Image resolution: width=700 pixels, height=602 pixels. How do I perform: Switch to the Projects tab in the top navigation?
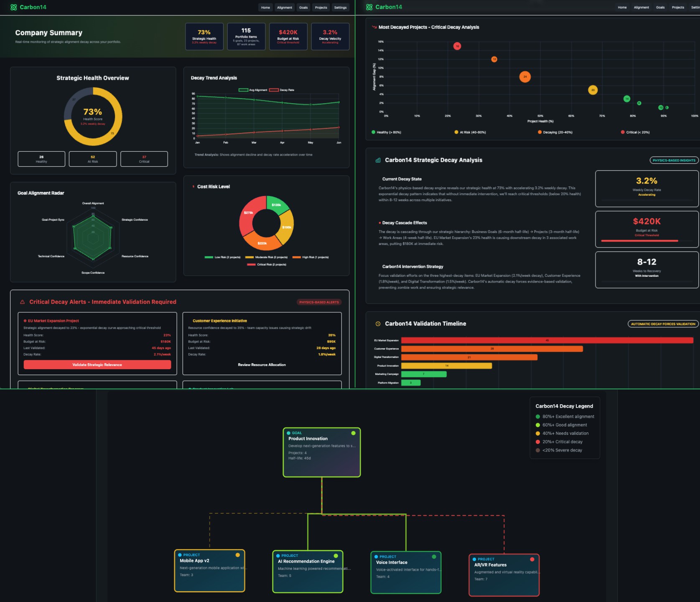(x=321, y=7)
